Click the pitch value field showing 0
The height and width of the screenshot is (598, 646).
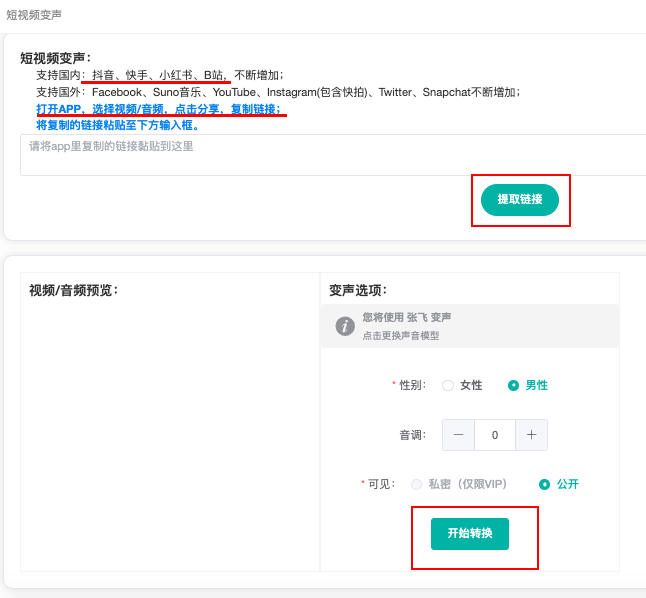495,435
